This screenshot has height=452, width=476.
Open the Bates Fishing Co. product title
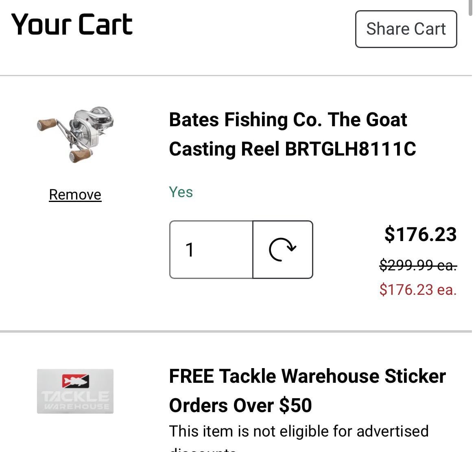288,120
